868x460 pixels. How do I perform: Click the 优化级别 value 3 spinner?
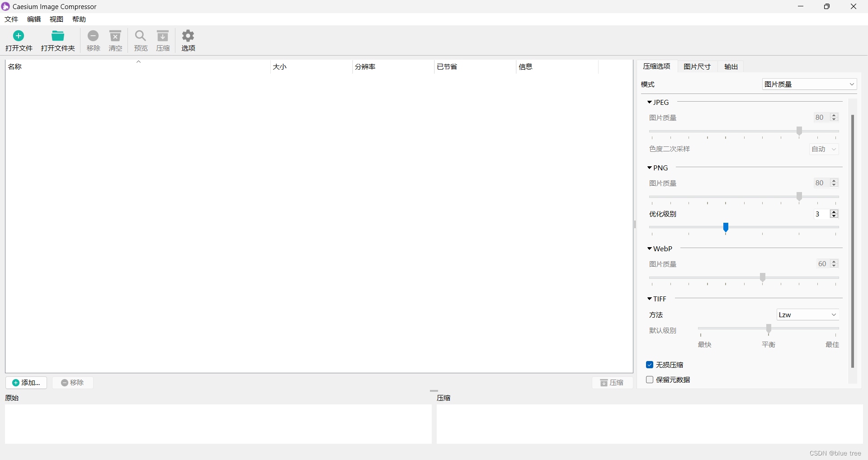coord(826,214)
